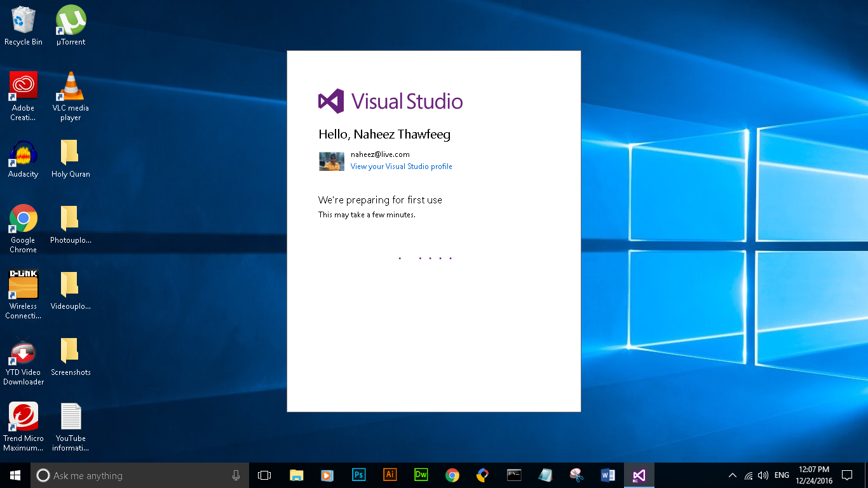Open the Windows Start menu

[15, 475]
